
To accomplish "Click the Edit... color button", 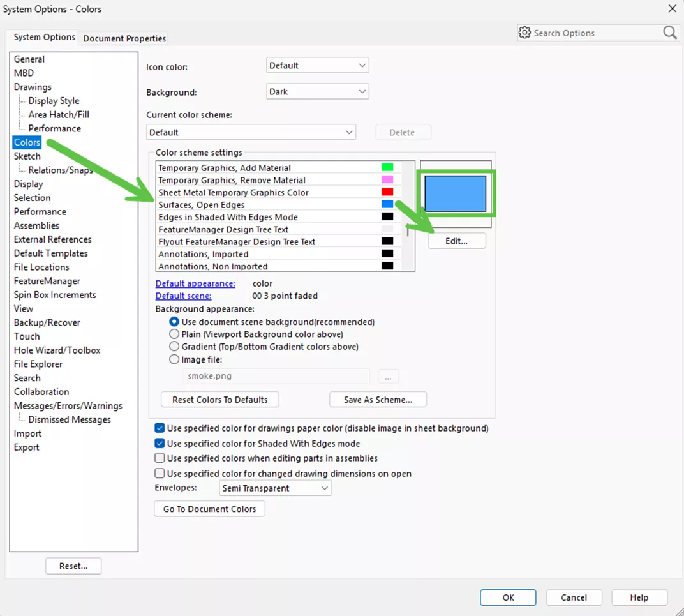I will tap(456, 241).
